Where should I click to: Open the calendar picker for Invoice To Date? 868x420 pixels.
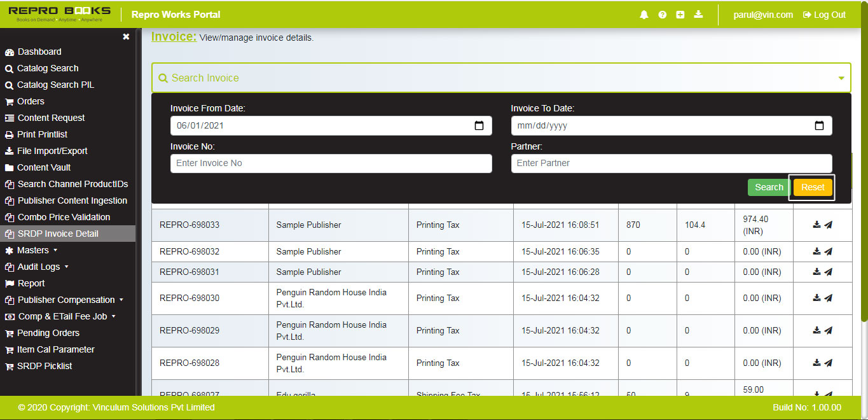point(819,125)
